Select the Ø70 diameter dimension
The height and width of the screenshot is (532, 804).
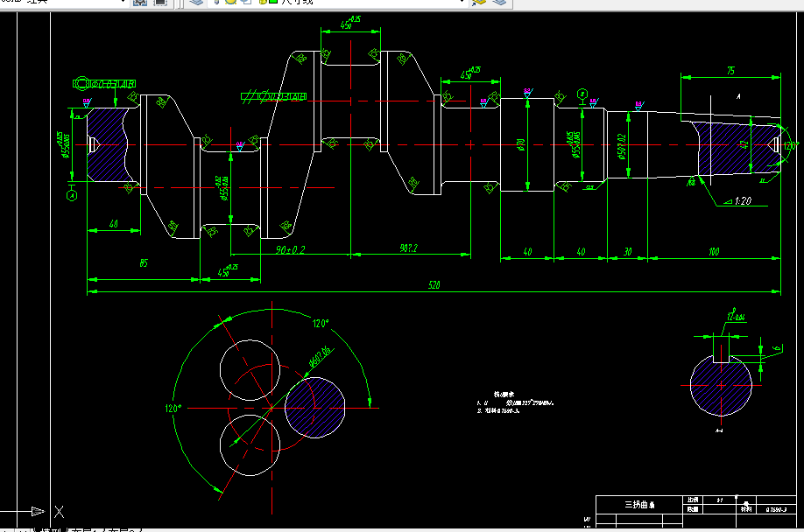click(521, 145)
